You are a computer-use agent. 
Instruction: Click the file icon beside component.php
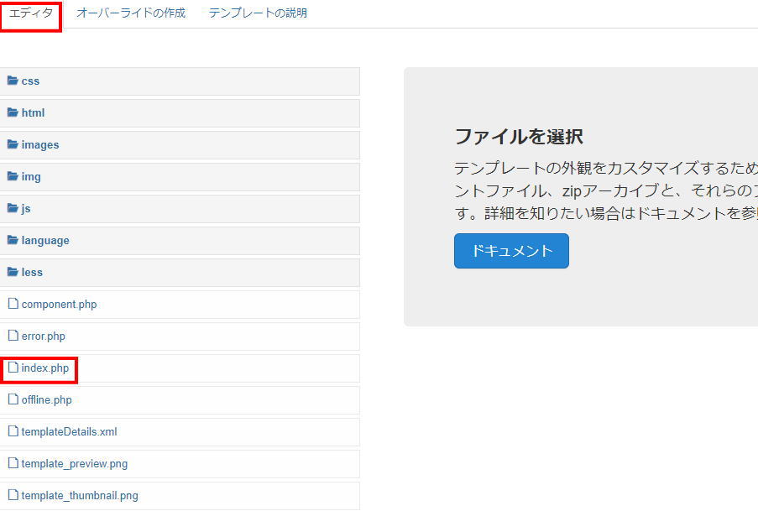click(13, 304)
